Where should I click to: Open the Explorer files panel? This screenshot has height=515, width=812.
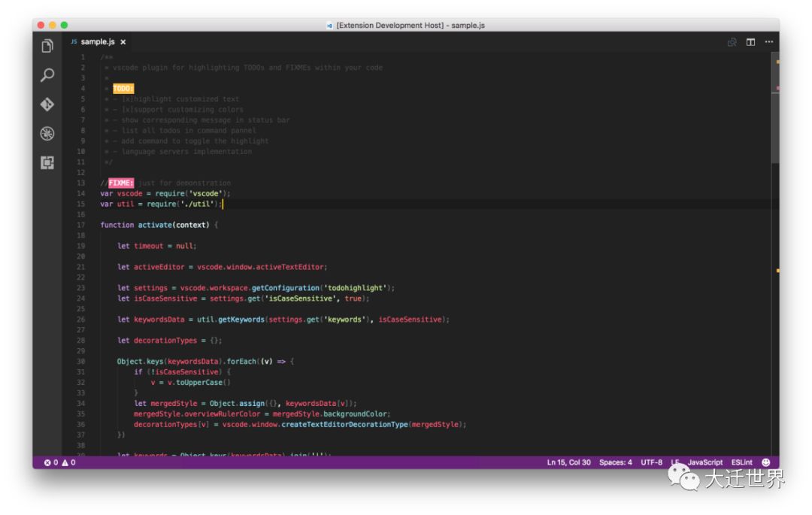(47, 47)
